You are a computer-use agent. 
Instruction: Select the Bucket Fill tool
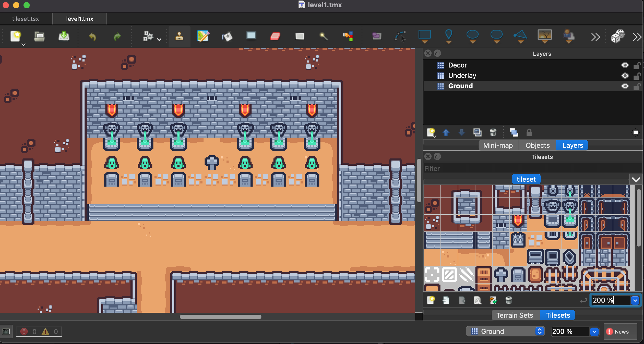click(227, 36)
